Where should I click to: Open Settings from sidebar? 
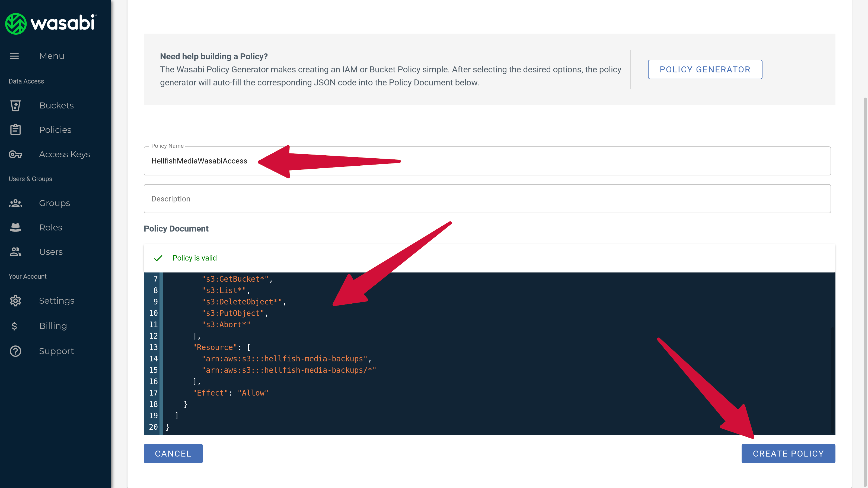[57, 300]
